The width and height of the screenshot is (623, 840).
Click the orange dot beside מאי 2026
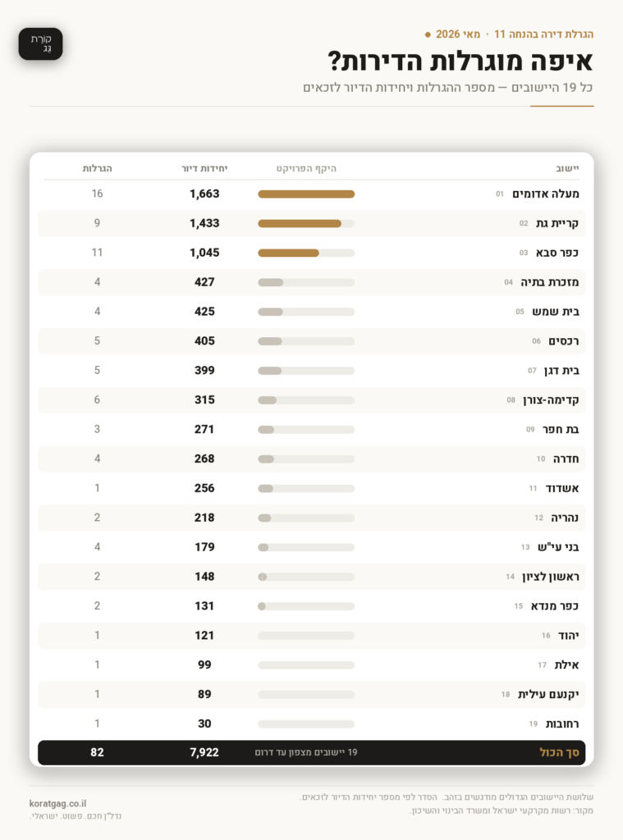[x=428, y=34]
